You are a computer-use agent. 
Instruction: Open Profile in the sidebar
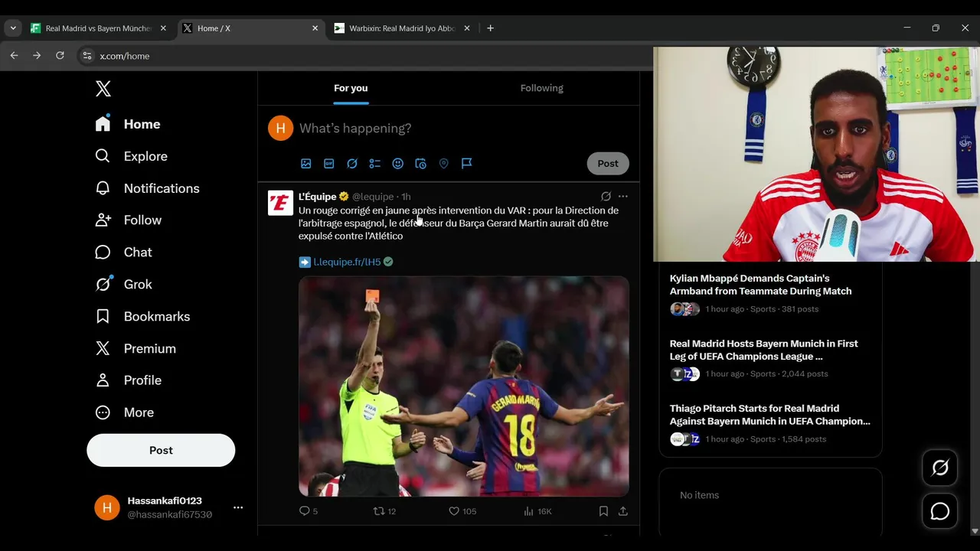coord(128,380)
